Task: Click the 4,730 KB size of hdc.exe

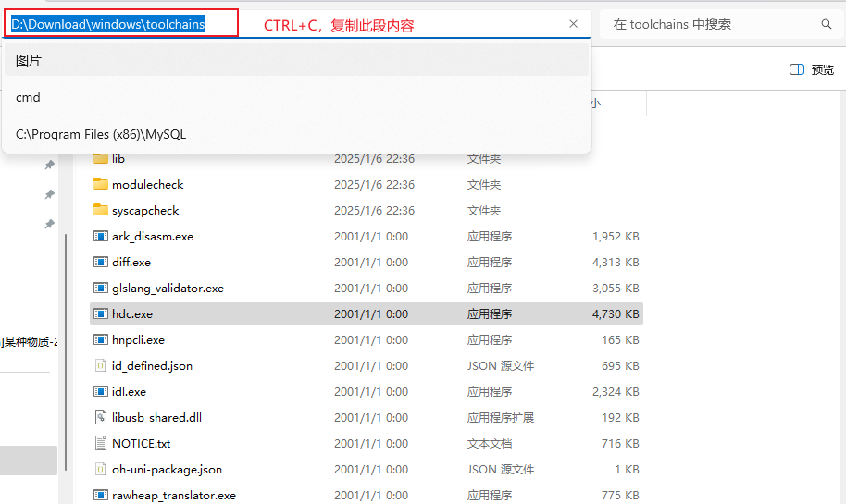Action: [616, 313]
